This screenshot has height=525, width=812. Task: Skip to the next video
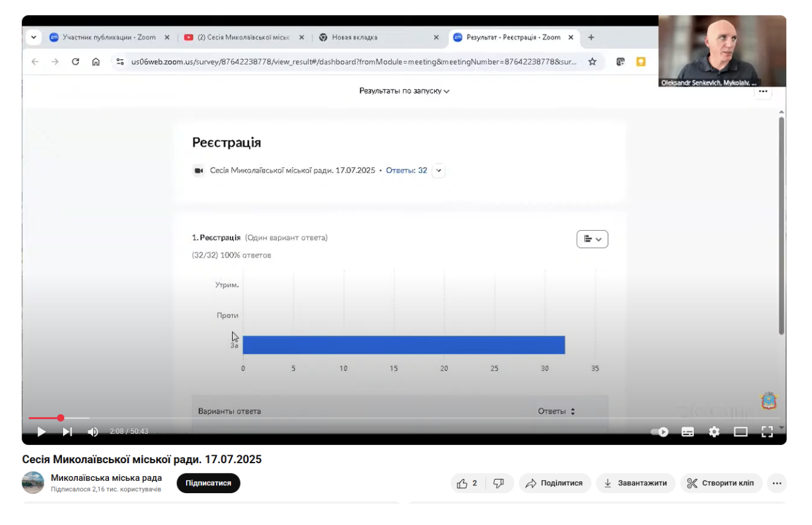(67, 432)
